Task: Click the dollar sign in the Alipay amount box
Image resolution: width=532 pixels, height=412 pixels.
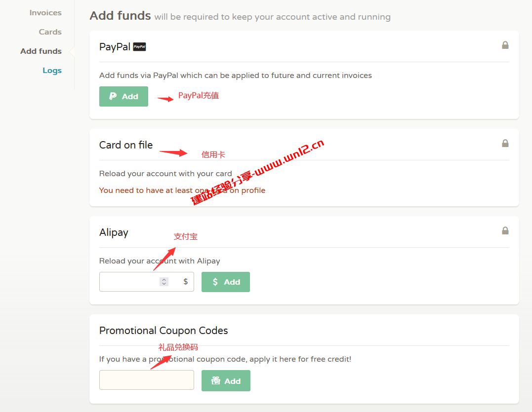Action: point(186,282)
